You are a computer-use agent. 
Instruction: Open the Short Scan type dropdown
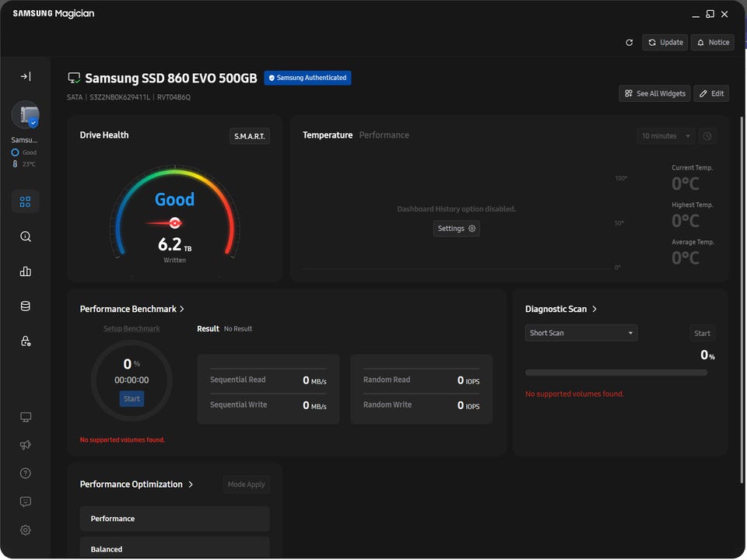point(581,333)
